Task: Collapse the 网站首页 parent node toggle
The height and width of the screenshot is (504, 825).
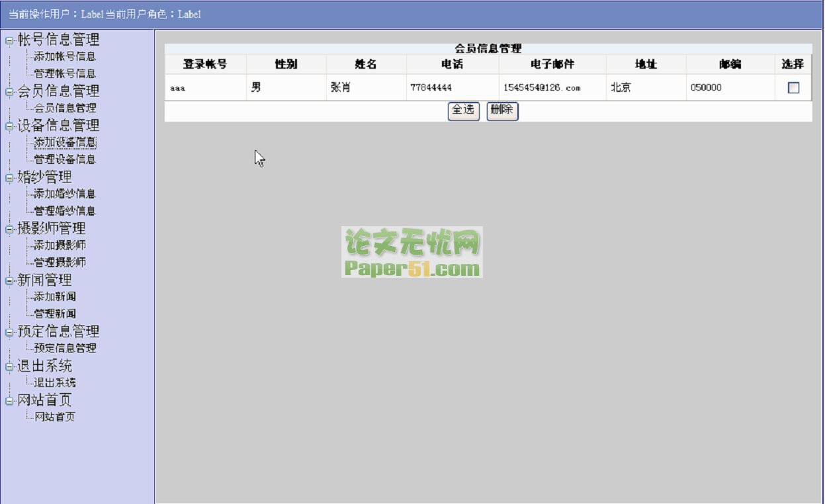Action: [x=9, y=401]
